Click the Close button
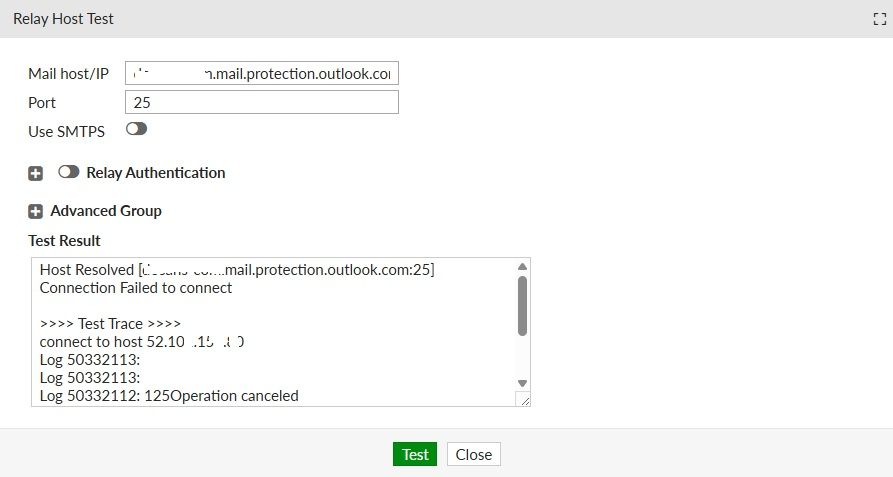This screenshot has width=893, height=477. 473,454
